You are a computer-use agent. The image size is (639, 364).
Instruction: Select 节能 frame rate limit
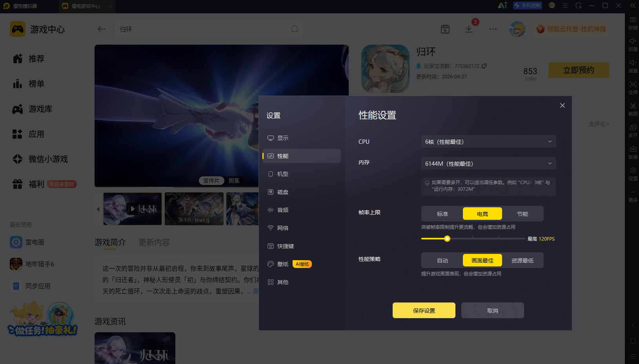pos(522,214)
